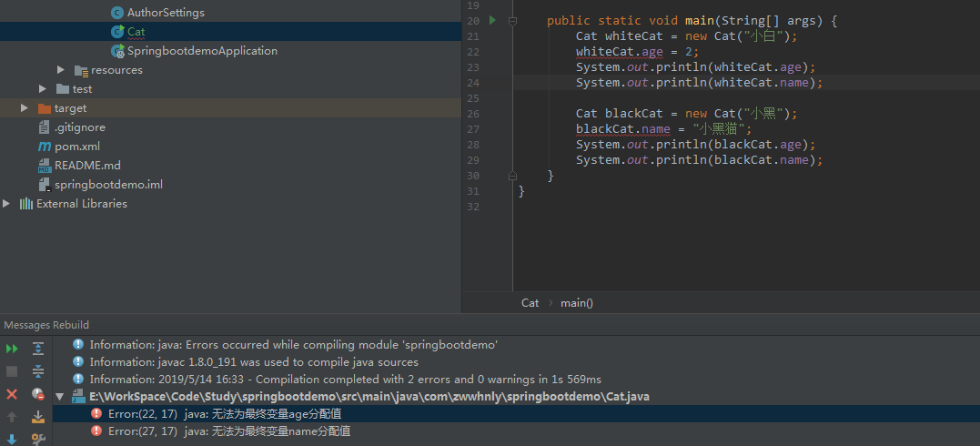Select the Messages Rebuild tab

45,325
